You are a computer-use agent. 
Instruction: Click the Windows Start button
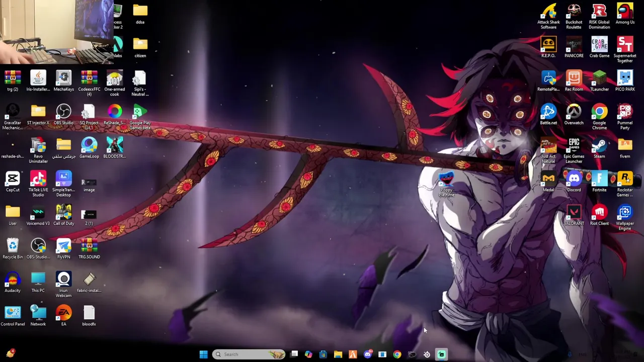pos(203,354)
